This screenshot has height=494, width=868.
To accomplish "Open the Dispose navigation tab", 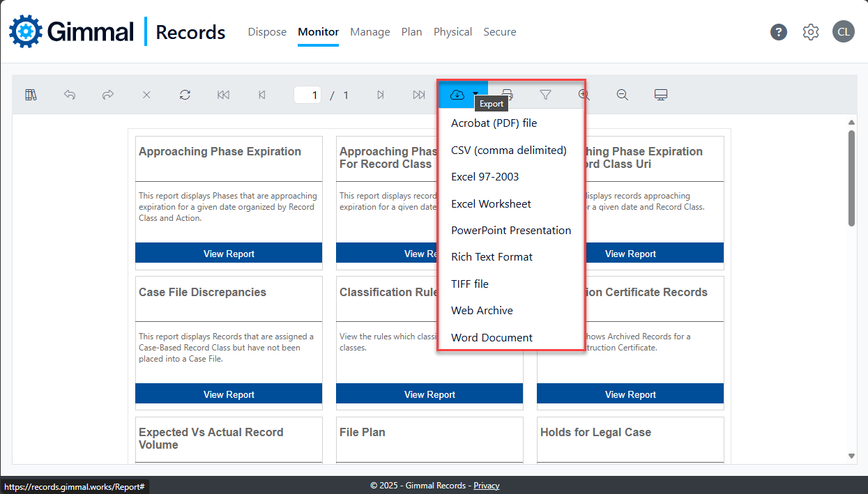I will pyautogui.click(x=267, y=32).
